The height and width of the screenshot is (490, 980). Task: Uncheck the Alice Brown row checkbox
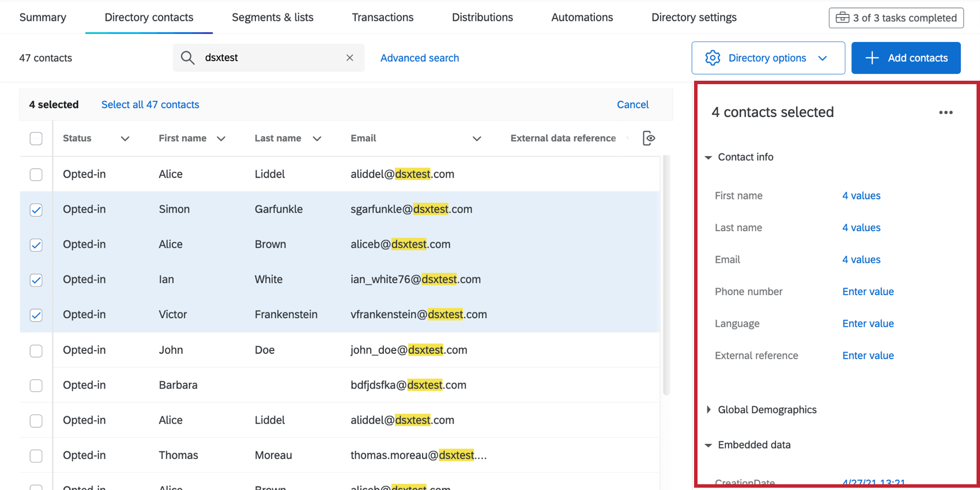[36, 245]
